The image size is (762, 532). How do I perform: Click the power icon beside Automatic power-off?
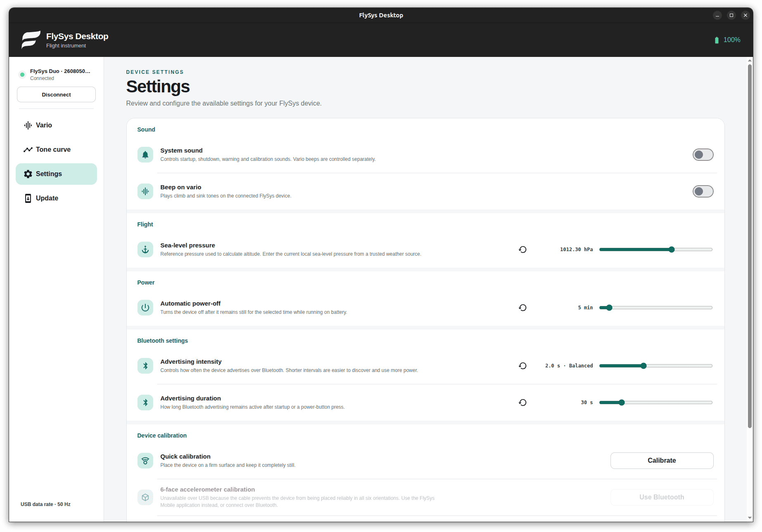145,308
